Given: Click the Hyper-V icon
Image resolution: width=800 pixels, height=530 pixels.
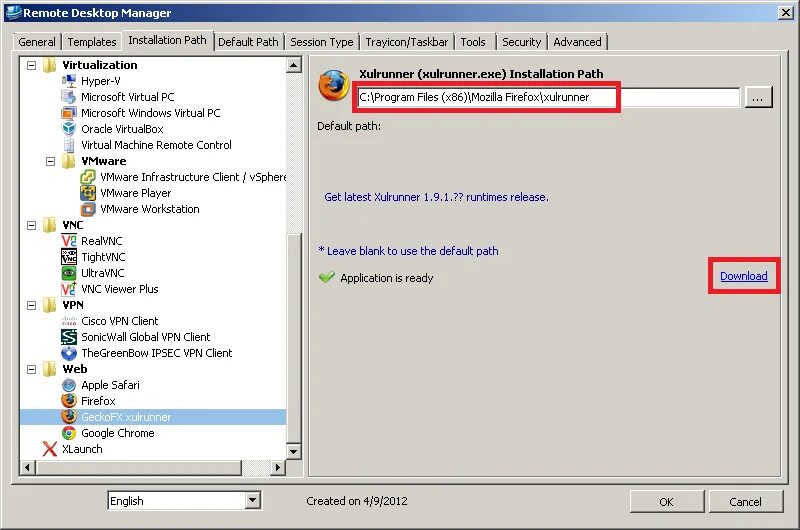Looking at the screenshot, I should [69, 81].
